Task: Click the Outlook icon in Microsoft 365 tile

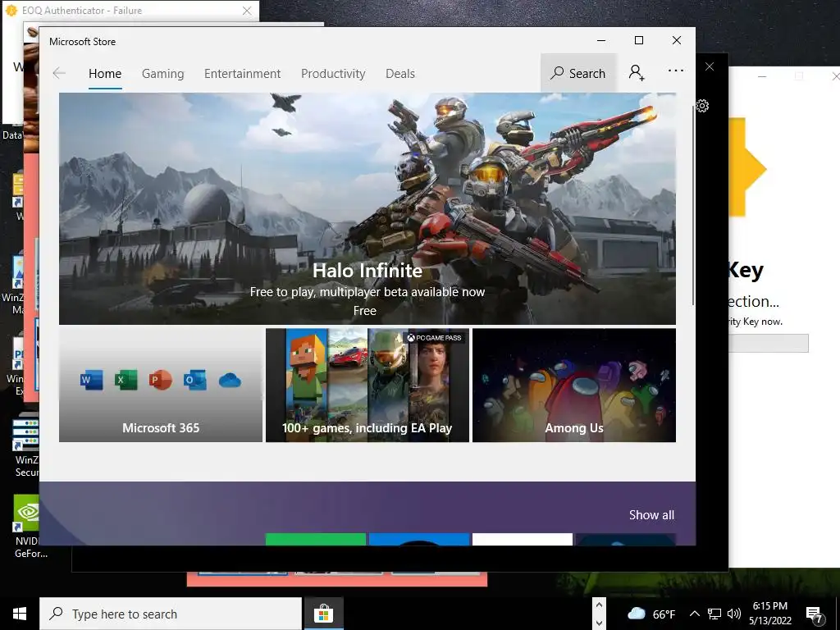Action: point(195,380)
